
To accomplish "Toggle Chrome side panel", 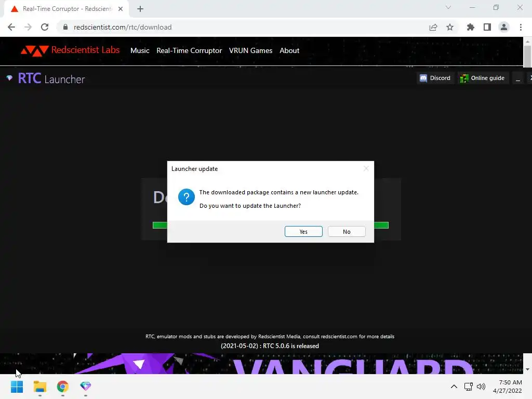I will coord(487,27).
